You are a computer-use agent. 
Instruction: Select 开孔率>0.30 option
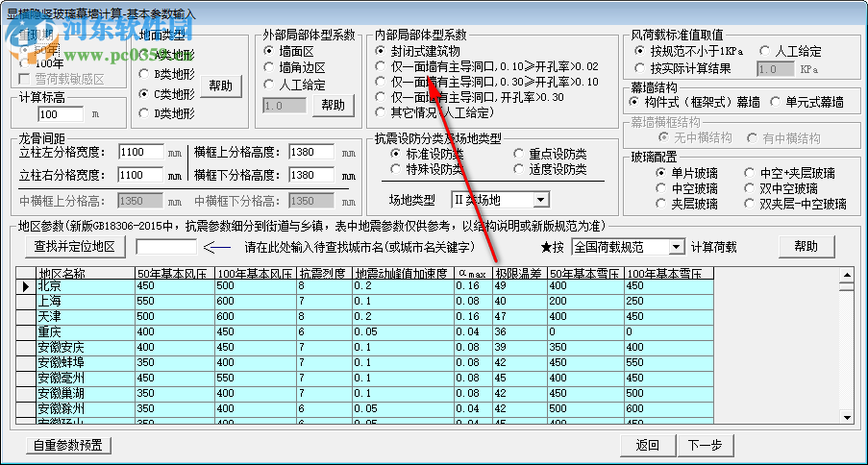[x=470, y=97]
